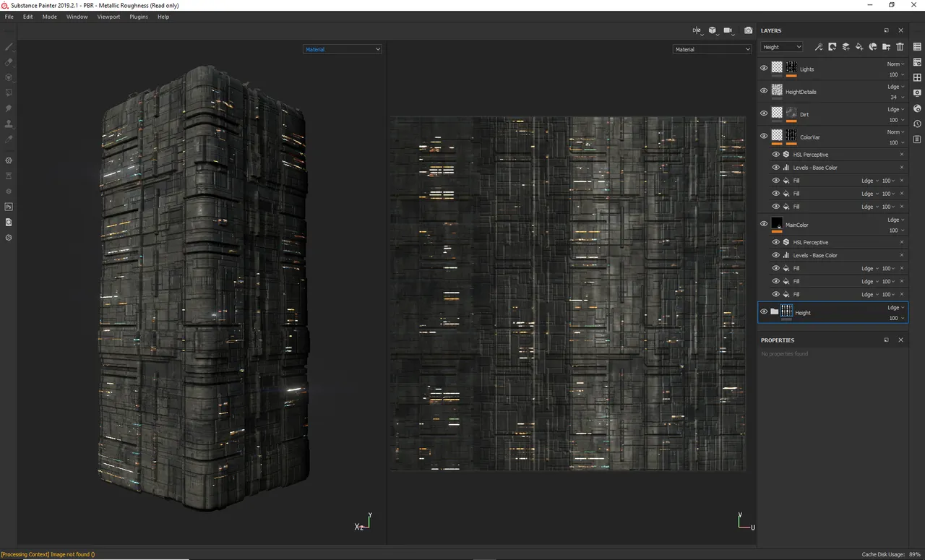Open the Viewport menu
Viewport: 925px width, 560px height.
click(109, 17)
